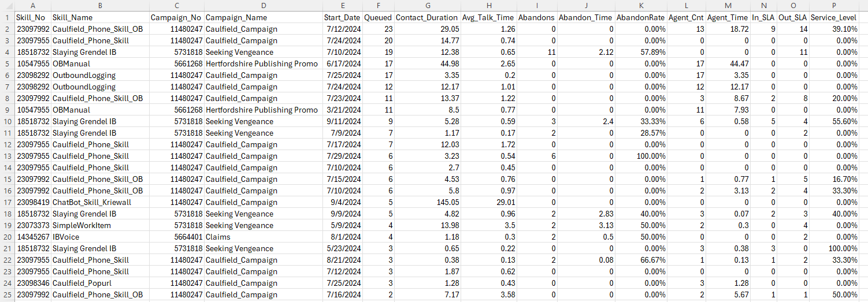
Task: Click skill number 14345267
Action: click(33, 237)
